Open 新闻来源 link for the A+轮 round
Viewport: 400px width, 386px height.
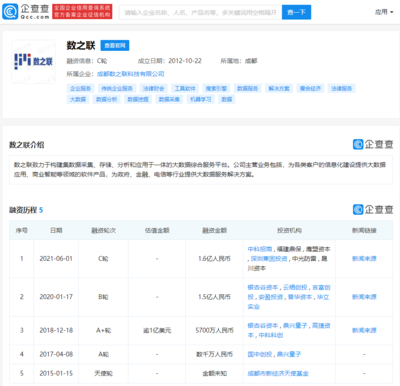click(364, 330)
